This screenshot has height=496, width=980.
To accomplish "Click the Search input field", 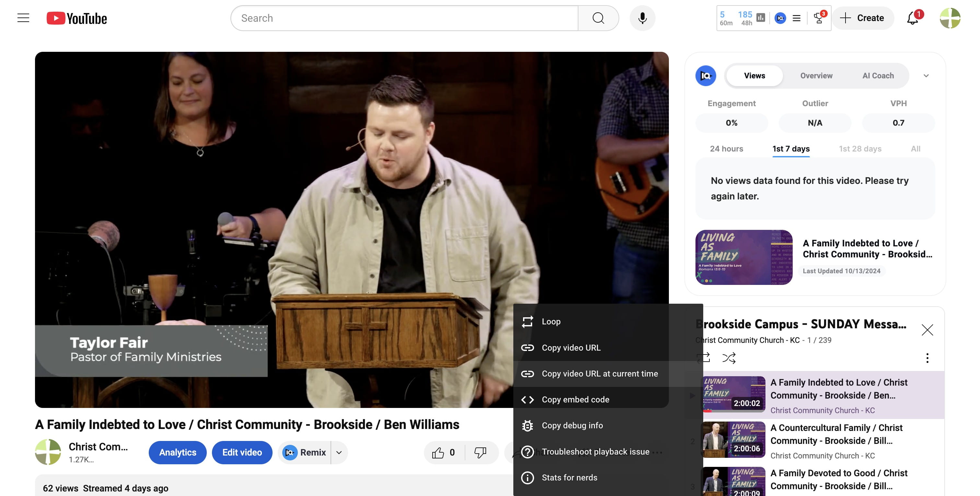I will coord(404,18).
